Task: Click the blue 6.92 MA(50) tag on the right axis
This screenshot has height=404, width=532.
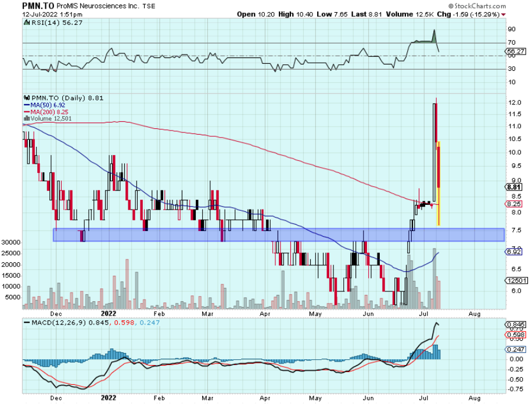Action: pos(515,252)
